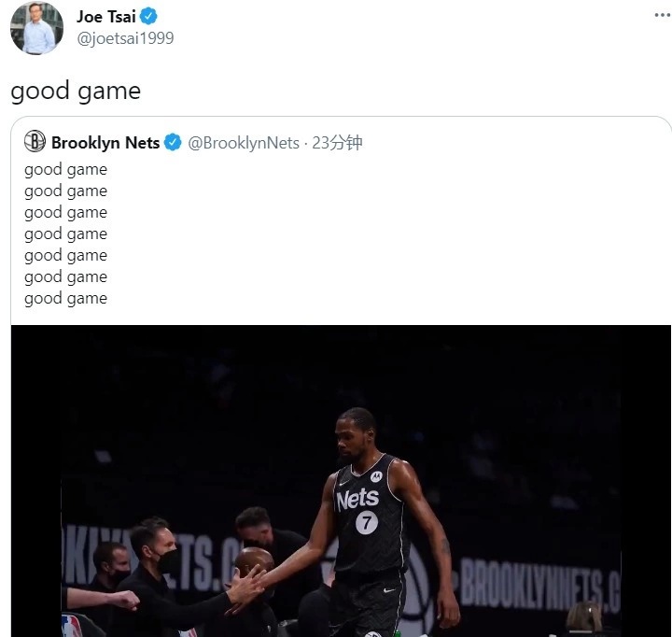Click the verified badge beside Joe Tsai
The image size is (672, 637).
click(x=149, y=16)
